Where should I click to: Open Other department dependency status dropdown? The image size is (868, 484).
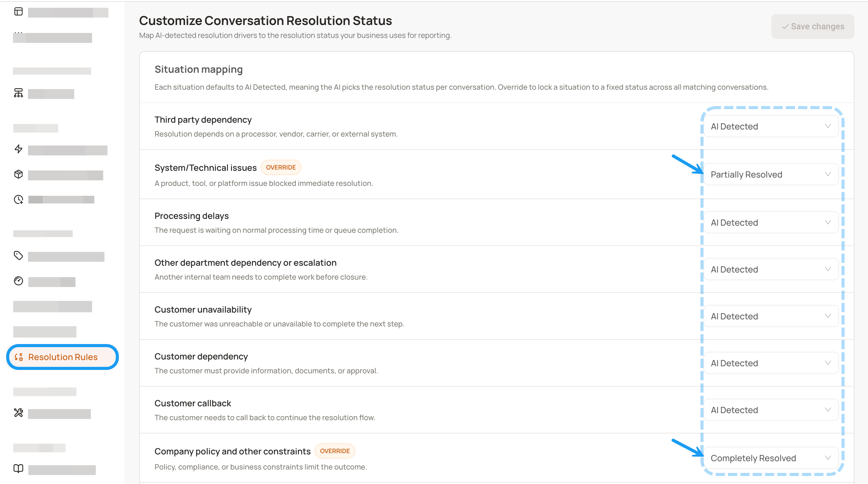[x=771, y=269]
